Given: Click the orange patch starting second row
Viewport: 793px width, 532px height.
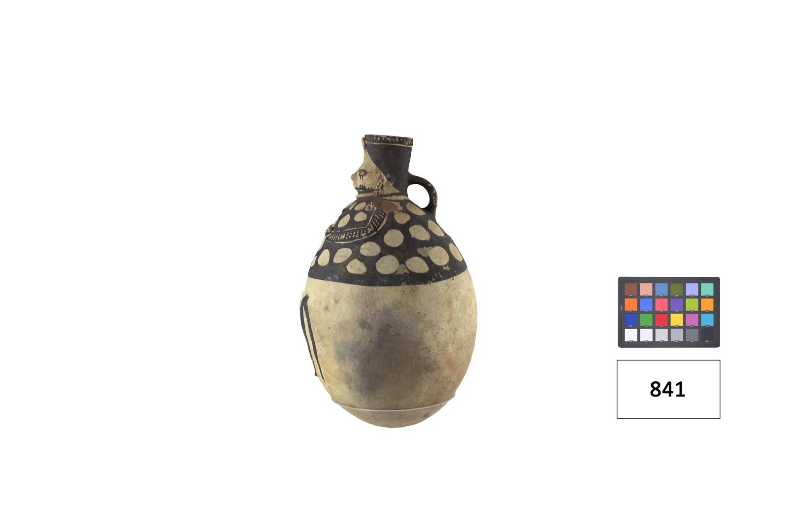Looking at the screenshot, I should tap(631, 304).
